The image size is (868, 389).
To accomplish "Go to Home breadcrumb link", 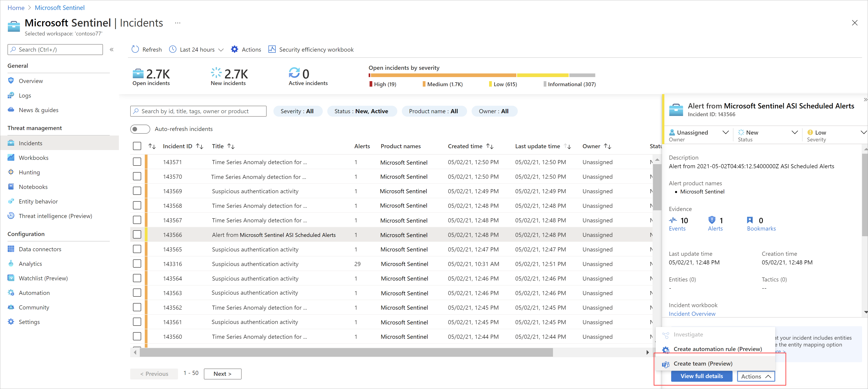I will click(x=16, y=8).
